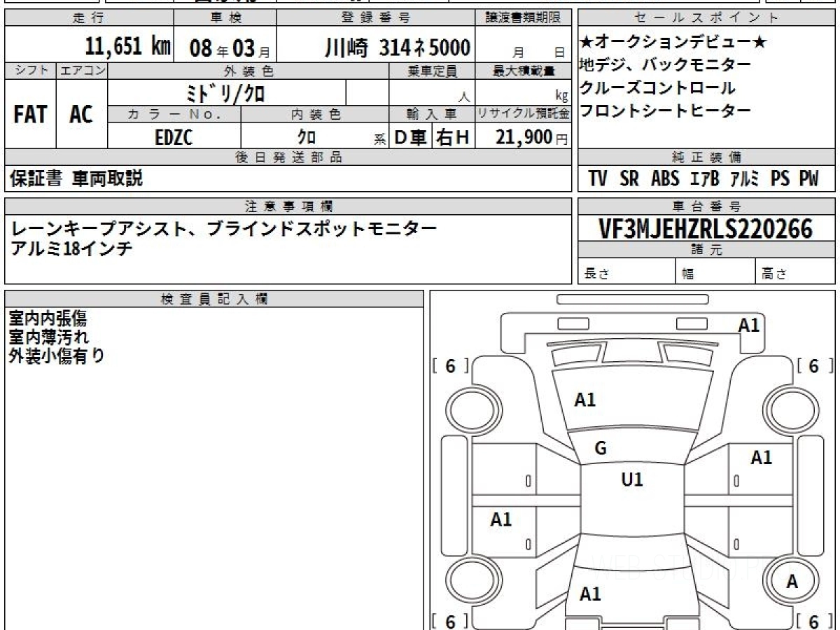Select the shift value FAT
This screenshot has width=840, height=630.
(30, 115)
